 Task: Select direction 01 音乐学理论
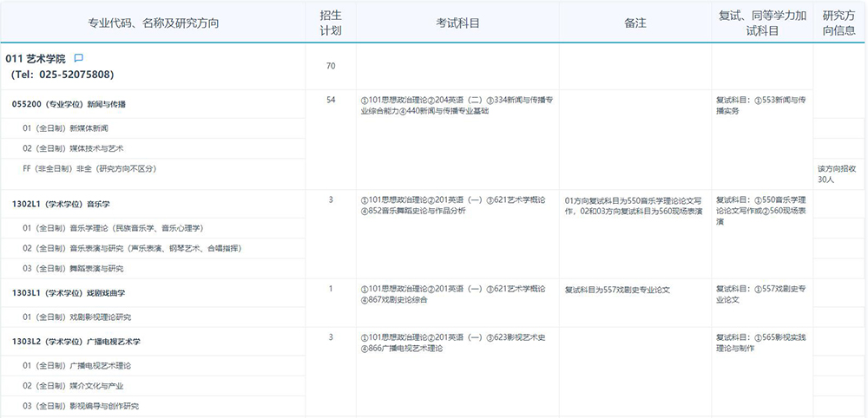pos(113,228)
